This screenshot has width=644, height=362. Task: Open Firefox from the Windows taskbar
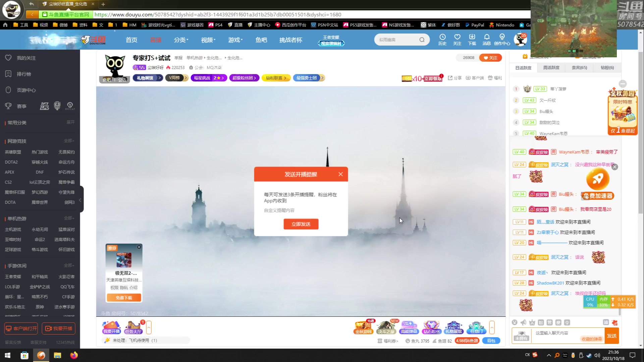[74, 355]
